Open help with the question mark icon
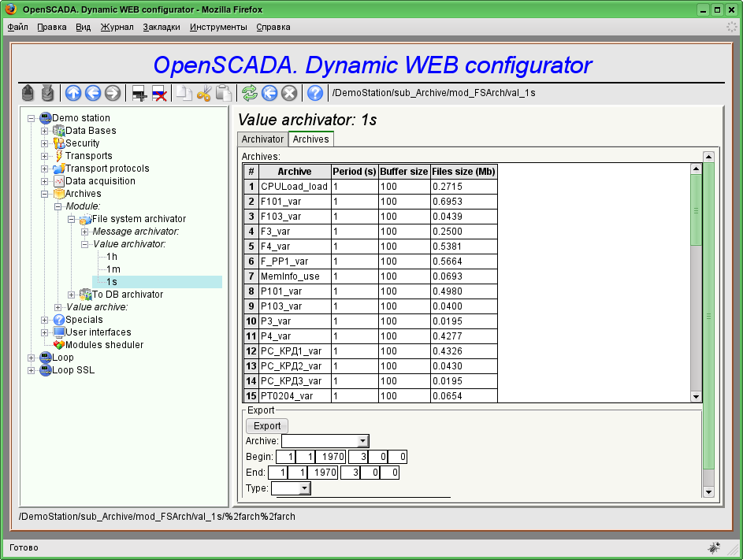Screen dimensions: 743x560 pos(315,93)
